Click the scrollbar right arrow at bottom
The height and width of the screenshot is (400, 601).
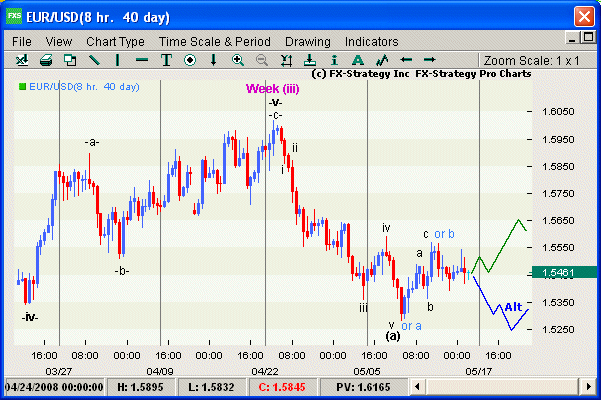point(588,387)
